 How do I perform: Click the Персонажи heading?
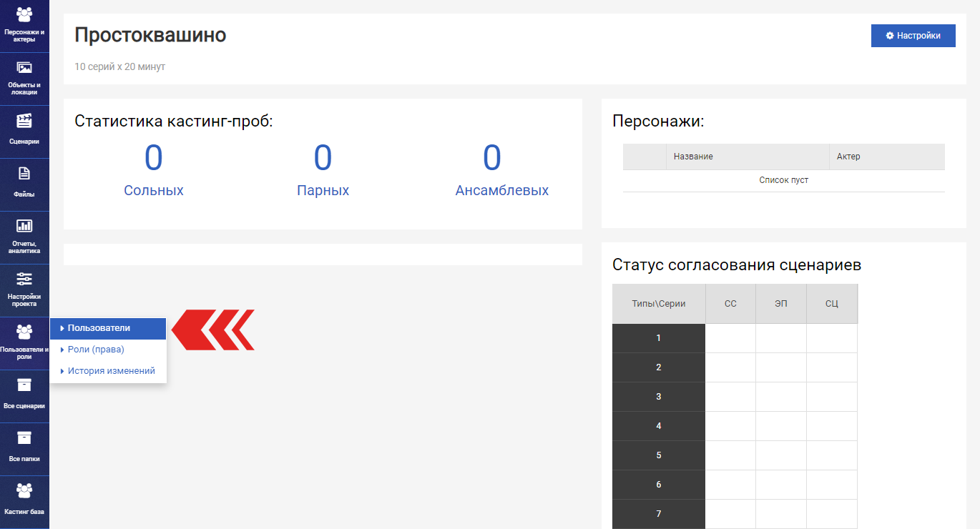[658, 122]
